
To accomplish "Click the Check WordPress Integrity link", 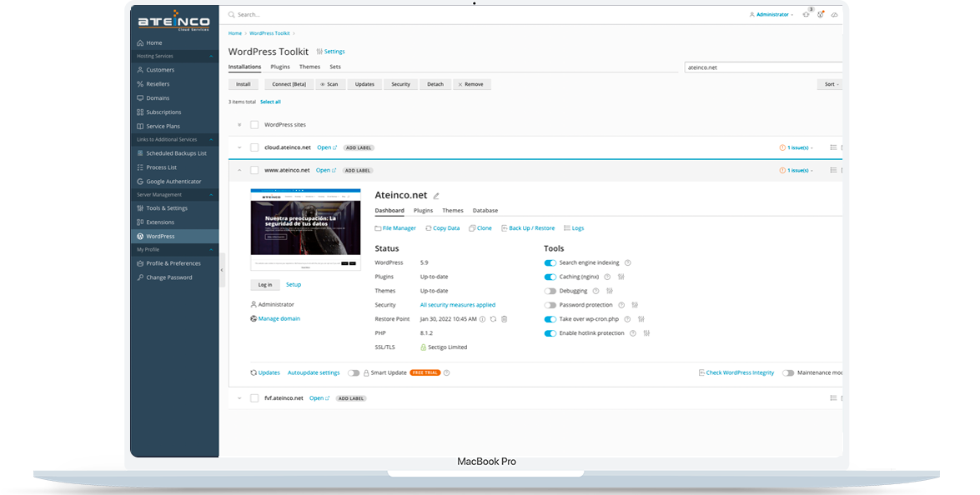I will point(740,372).
